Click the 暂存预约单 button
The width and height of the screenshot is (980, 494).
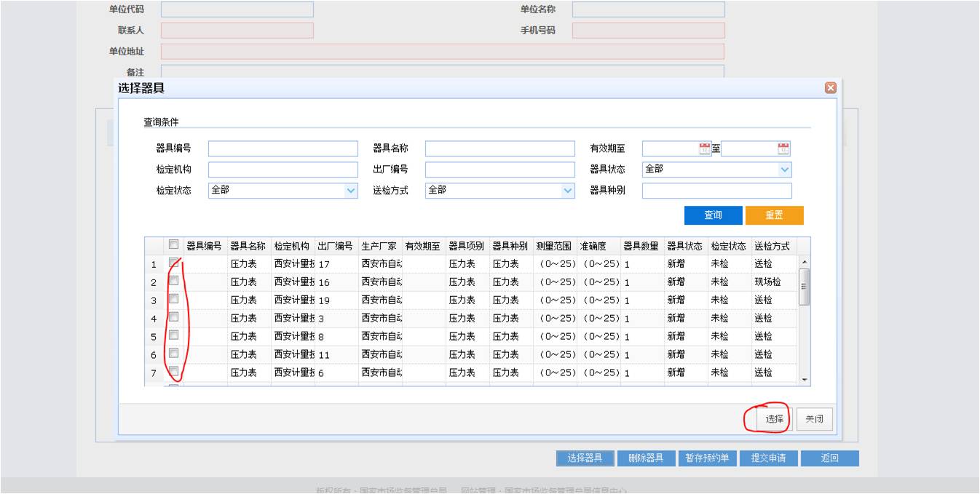[707, 458]
